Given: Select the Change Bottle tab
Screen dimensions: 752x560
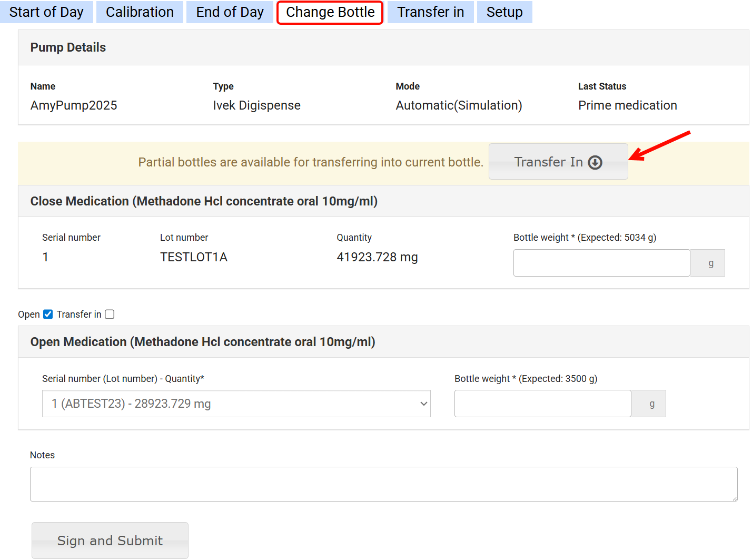Looking at the screenshot, I should (x=330, y=12).
